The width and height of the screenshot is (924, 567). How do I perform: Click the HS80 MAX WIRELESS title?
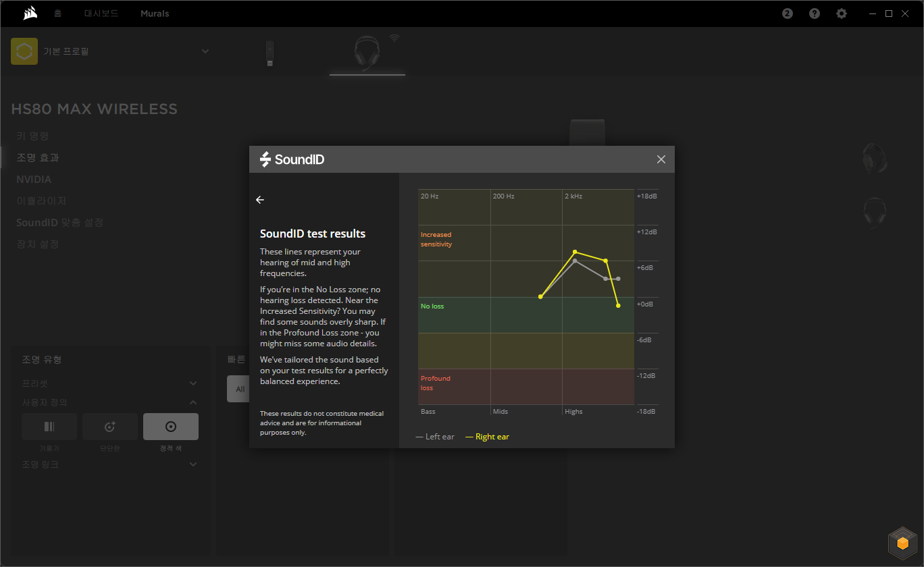tap(95, 109)
